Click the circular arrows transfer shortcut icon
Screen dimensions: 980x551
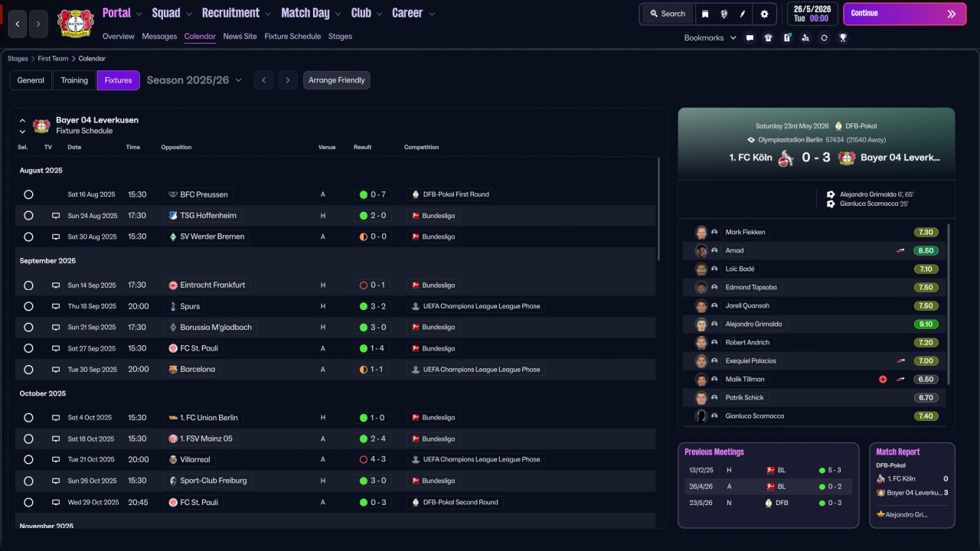point(824,37)
